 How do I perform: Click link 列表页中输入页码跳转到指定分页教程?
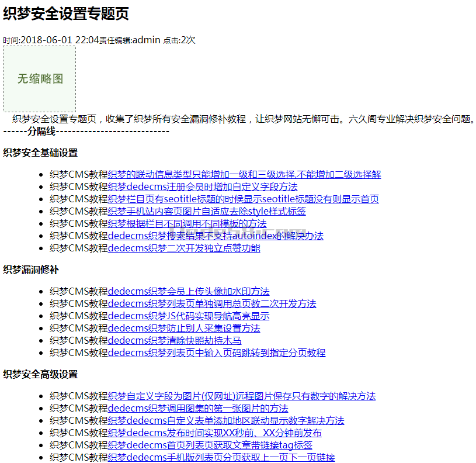217,353
